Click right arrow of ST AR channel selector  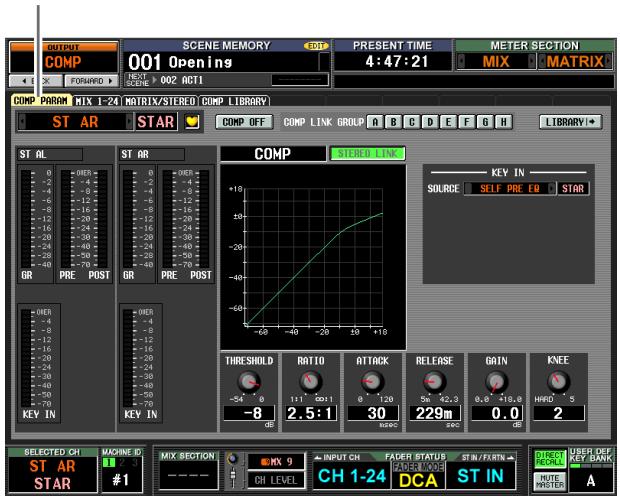pos(129,121)
